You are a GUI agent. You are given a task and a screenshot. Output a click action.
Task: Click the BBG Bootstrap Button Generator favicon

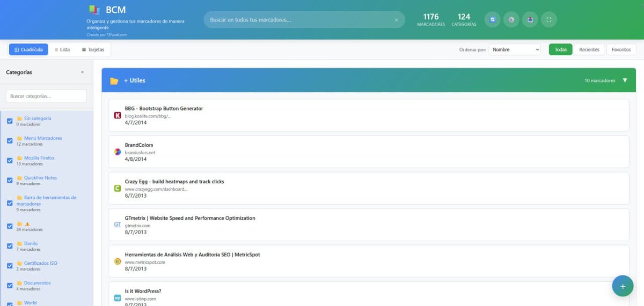coord(118,115)
